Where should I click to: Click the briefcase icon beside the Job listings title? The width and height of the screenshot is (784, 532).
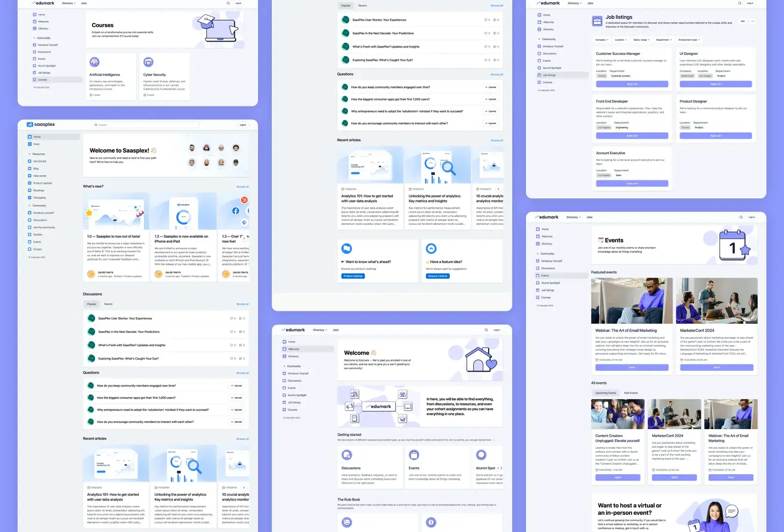(x=597, y=21)
